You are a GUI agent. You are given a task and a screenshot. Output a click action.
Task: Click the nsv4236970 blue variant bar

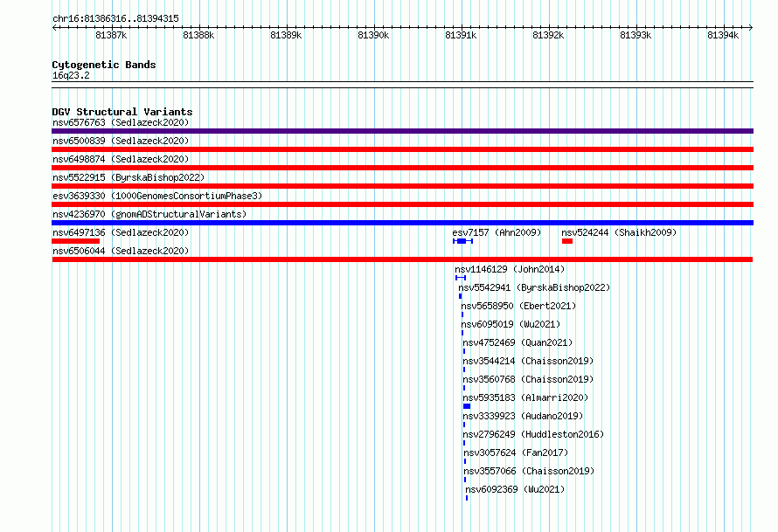click(x=402, y=223)
